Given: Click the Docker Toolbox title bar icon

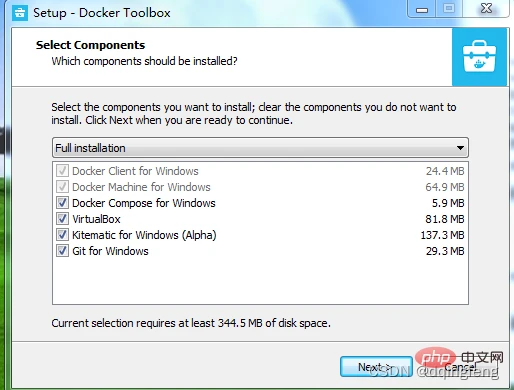Looking at the screenshot, I should point(20,13).
